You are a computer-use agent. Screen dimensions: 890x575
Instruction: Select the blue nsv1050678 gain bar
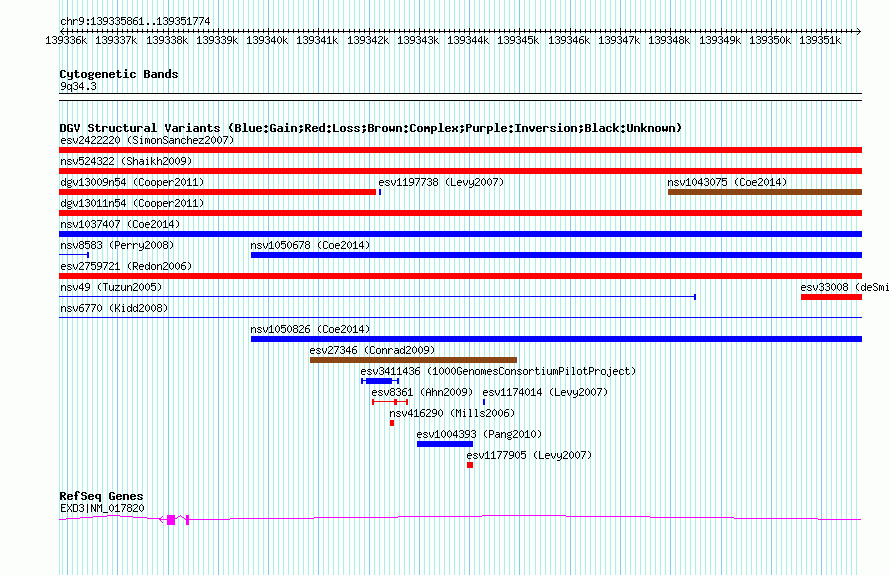point(556,255)
